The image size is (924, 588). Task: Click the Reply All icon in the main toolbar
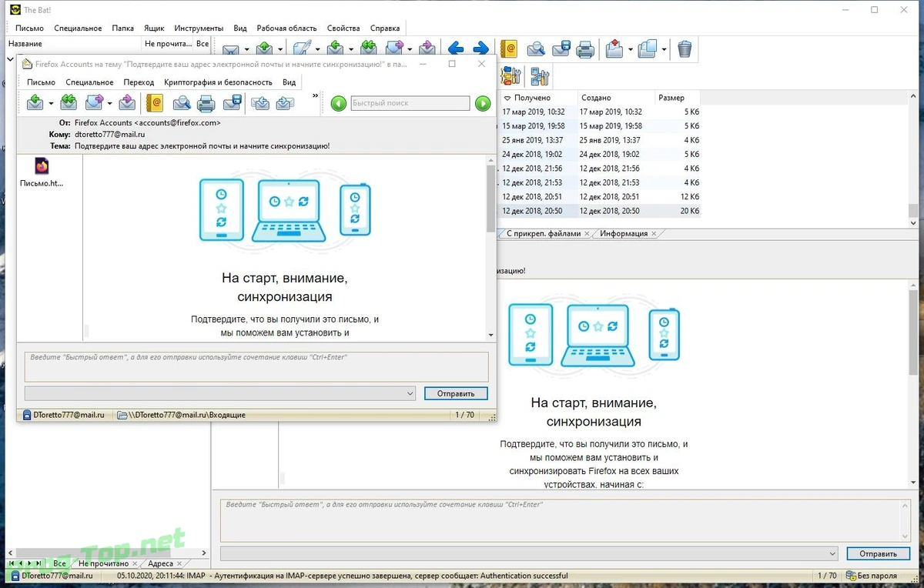[x=368, y=49]
